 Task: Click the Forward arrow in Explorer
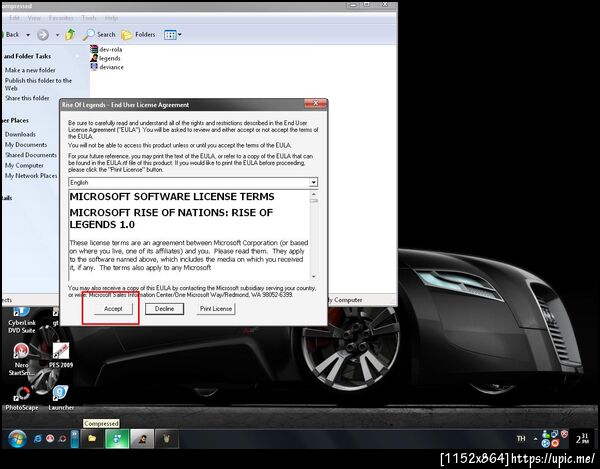[43, 35]
